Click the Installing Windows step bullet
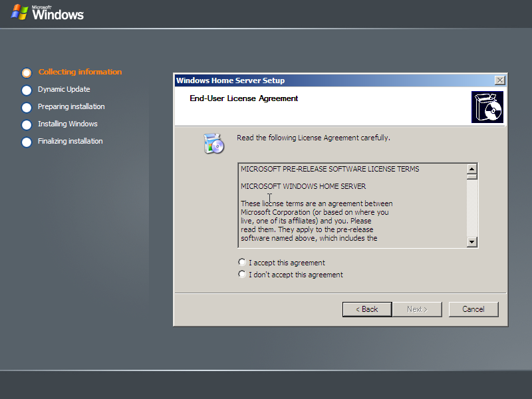 (27, 124)
